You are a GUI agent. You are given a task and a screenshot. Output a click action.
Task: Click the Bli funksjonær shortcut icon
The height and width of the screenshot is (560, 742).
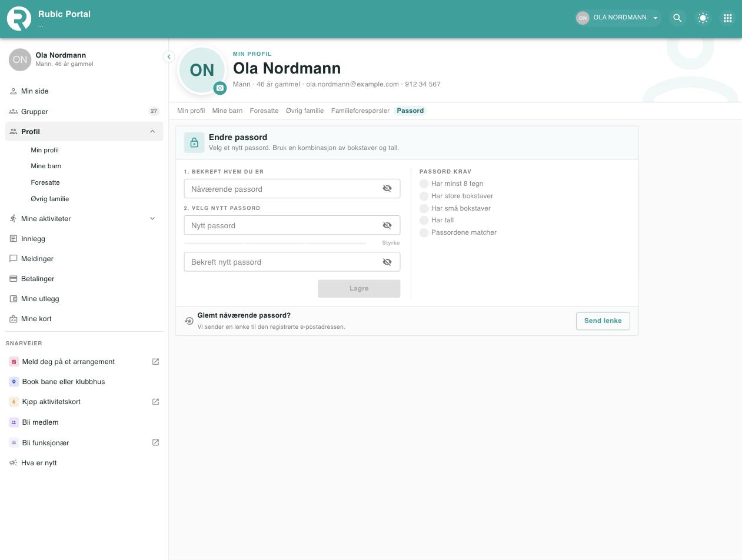coord(14,443)
